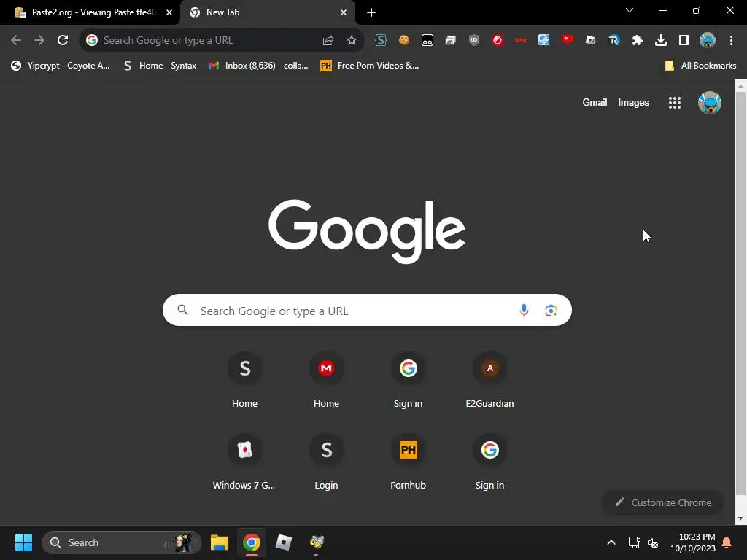Click the Google search box
The width and height of the screenshot is (747, 560).
coord(367,311)
